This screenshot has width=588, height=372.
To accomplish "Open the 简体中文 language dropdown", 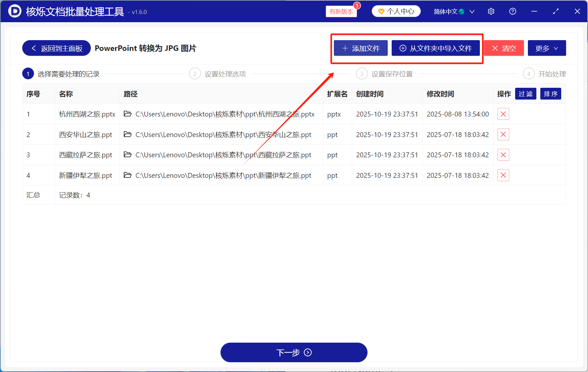I will click(x=454, y=11).
